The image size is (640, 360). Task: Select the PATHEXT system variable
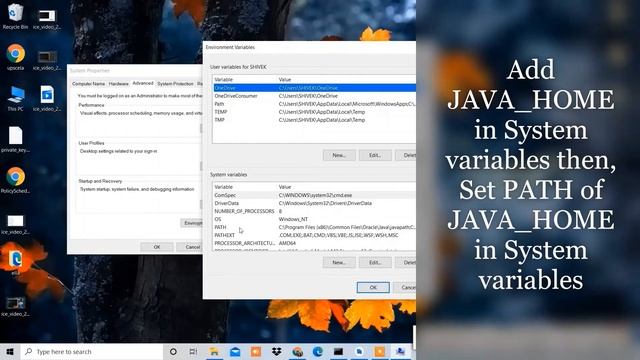pos(314,235)
